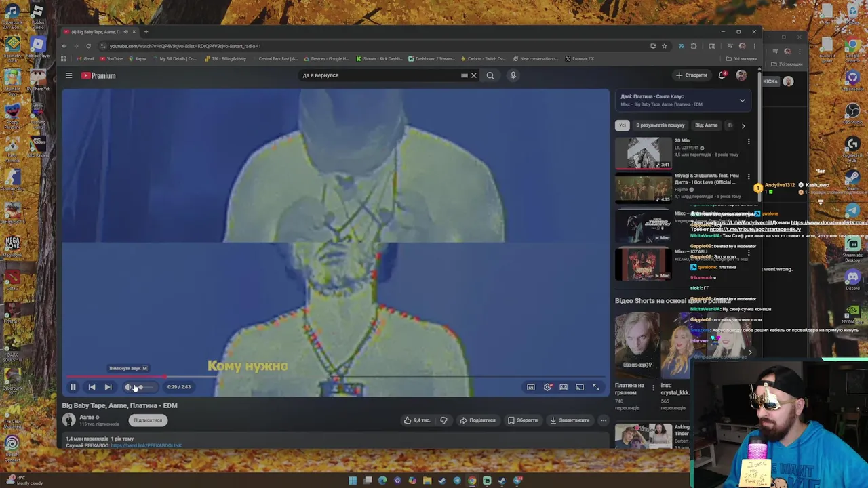The height and width of the screenshot is (488, 868).
Task: Reload the page in Chrome
Action: [88, 46]
